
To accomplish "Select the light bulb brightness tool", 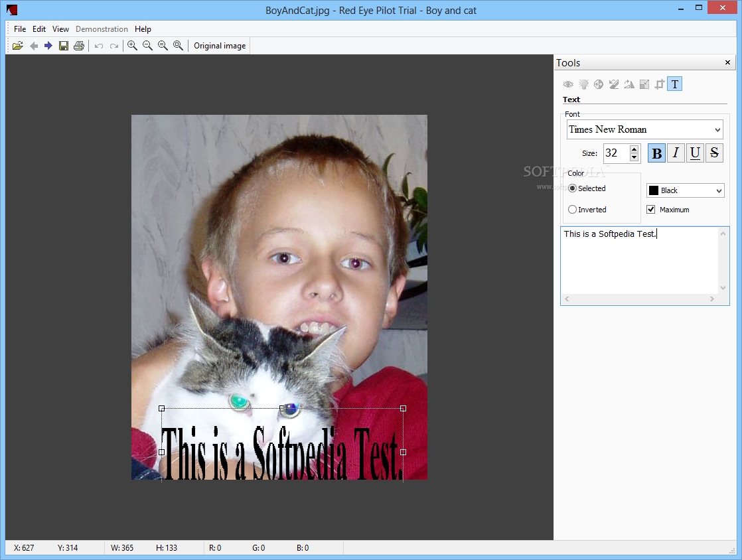I will (584, 84).
